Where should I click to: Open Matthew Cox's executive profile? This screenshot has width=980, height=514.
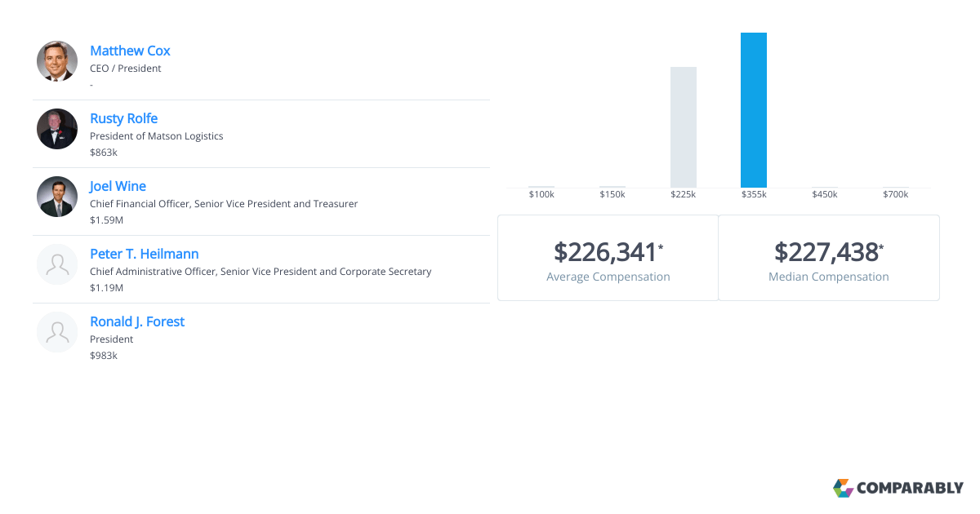coord(130,51)
